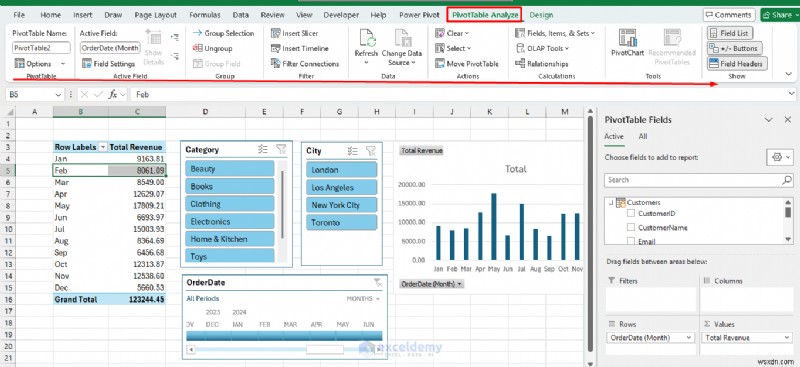Click the timeline horizontal scrollbar thumb

click(x=325, y=350)
